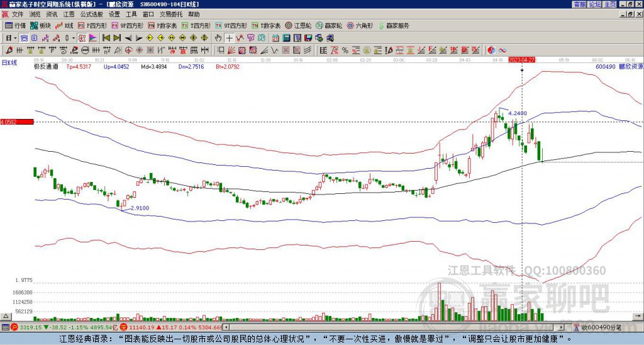This screenshot has width=644, height=345.
Task: Click the red floppy save icon
Action: (x=309, y=38)
